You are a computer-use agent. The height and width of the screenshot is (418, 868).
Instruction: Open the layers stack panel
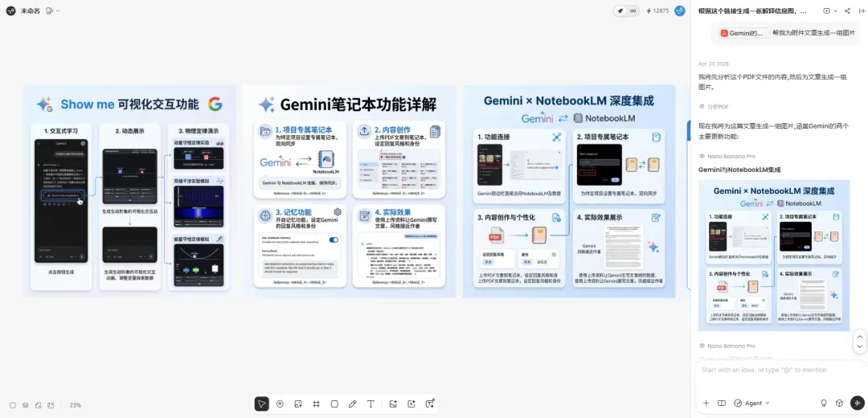(26, 405)
